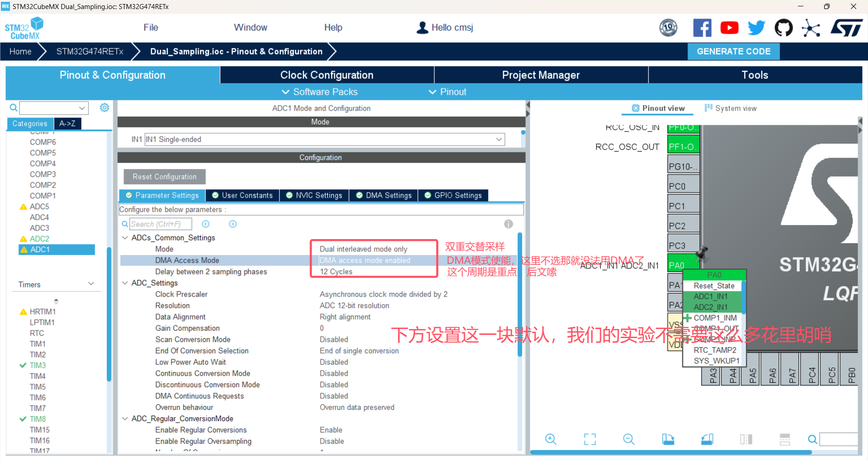Open the DMA Settings tab
This screenshot has height=461, width=868.
(x=384, y=195)
